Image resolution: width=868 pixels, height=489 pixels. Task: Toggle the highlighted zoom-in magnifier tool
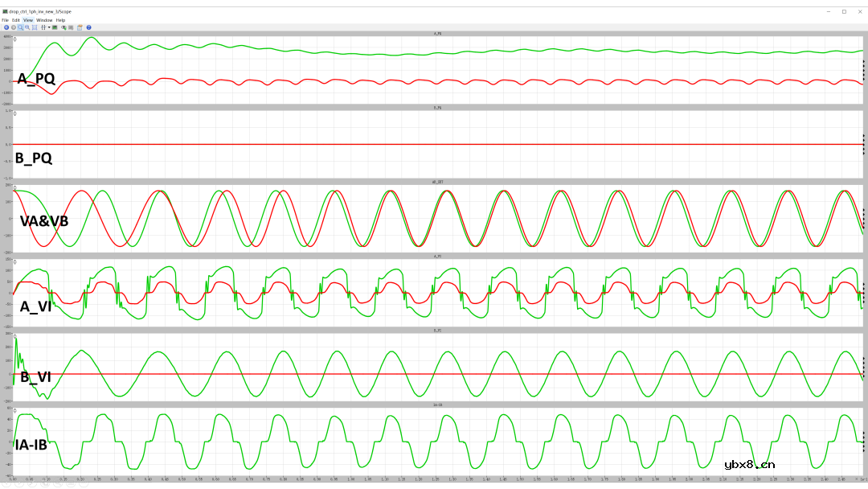(x=20, y=27)
